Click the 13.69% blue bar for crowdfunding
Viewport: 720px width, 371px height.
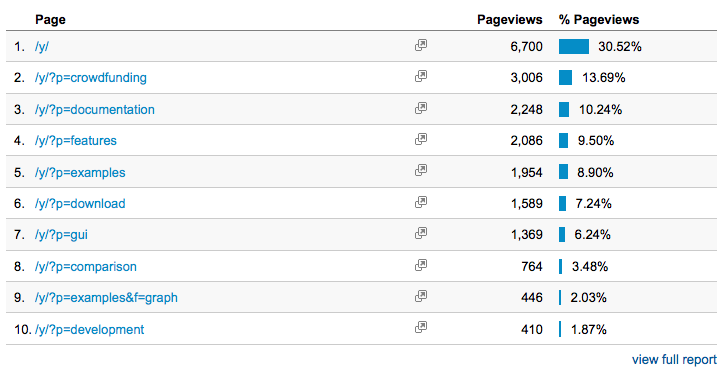coord(565,78)
